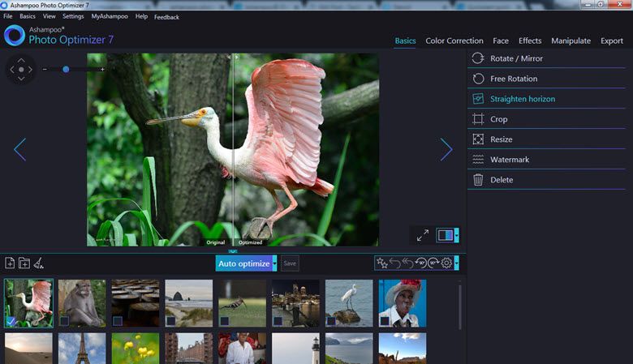Click the Rotate / Mirror icon

click(478, 58)
